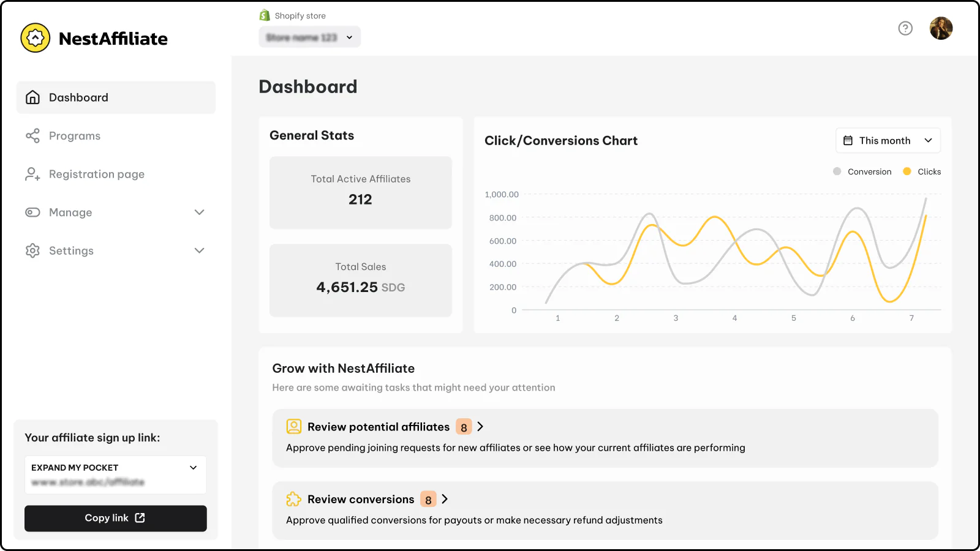Open the Registration page menu item
The image size is (980, 551).
116,174
